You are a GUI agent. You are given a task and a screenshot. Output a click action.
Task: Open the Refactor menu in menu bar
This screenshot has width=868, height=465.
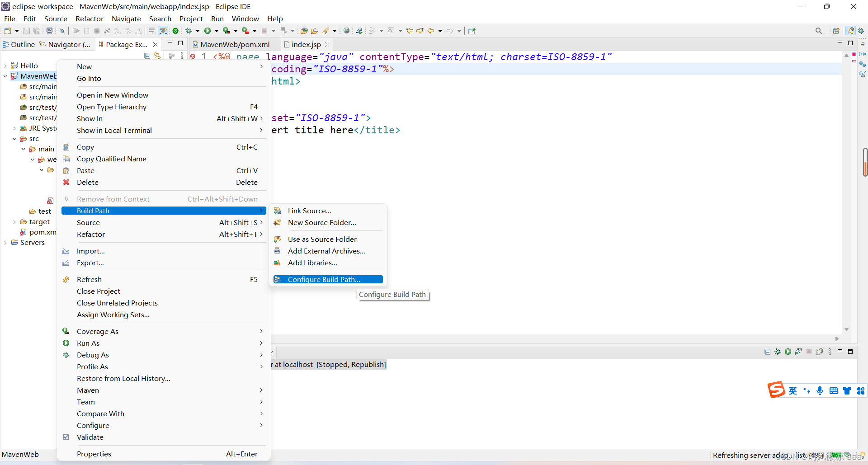[x=89, y=19]
